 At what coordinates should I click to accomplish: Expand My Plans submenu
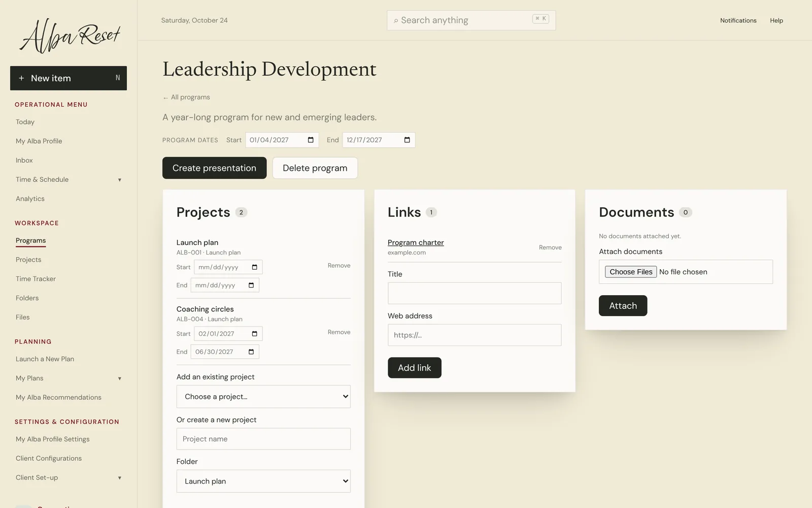pyautogui.click(x=120, y=378)
